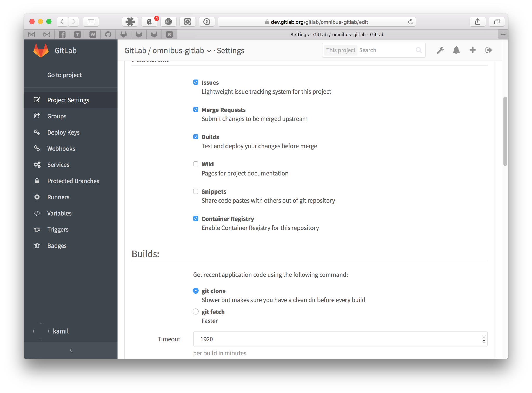Click the GitLab group breadcrumb link
This screenshot has width=532, height=393.
click(x=135, y=50)
